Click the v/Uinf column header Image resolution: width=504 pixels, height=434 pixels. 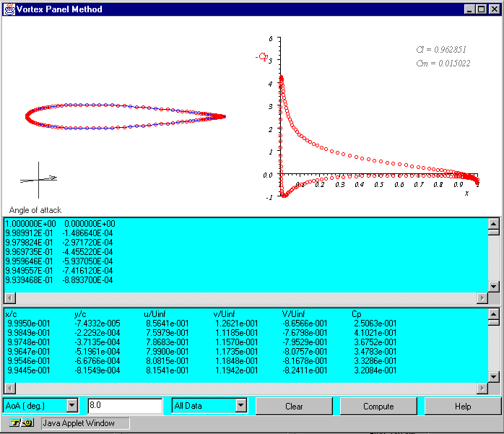pyautogui.click(x=224, y=314)
